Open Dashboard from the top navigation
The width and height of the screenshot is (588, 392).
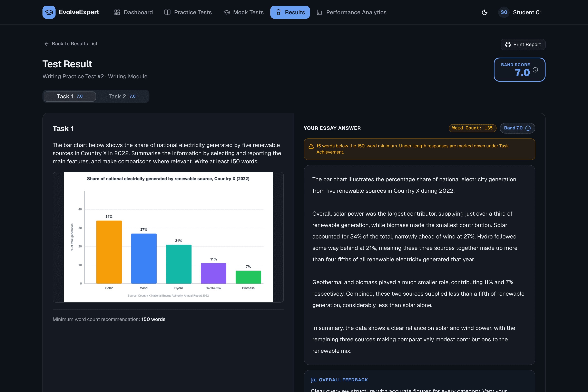click(x=133, y=12)
